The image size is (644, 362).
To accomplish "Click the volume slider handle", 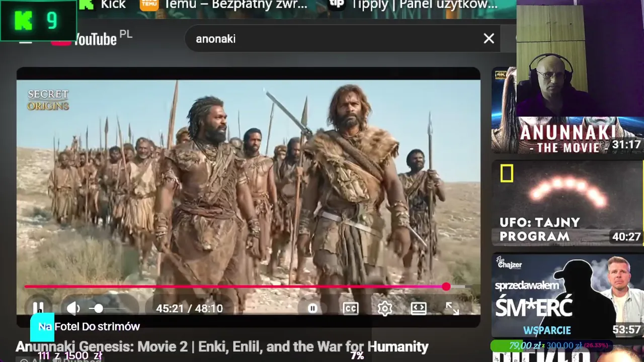I will coord(98,308).
